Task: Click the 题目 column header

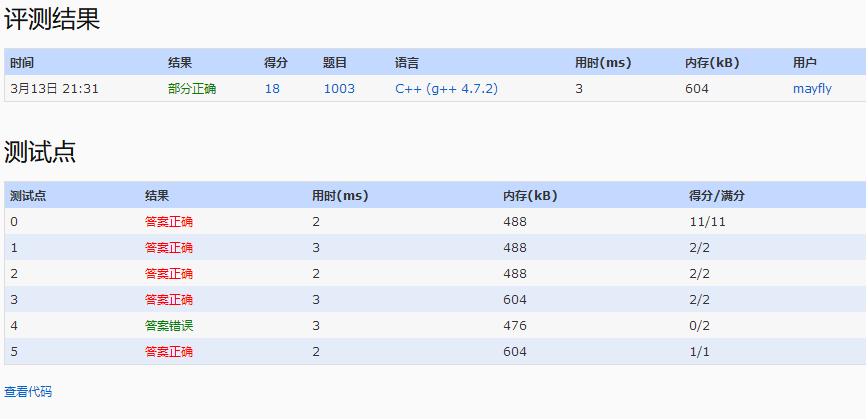Action: click(335, 62)
